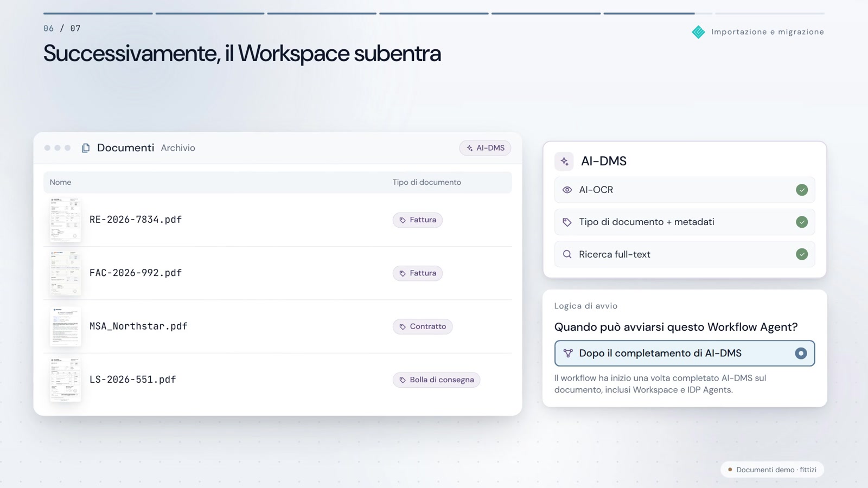Click the 06 / 07 slide counter
This screenshot has height=488, width=868.
click(62, 28)
